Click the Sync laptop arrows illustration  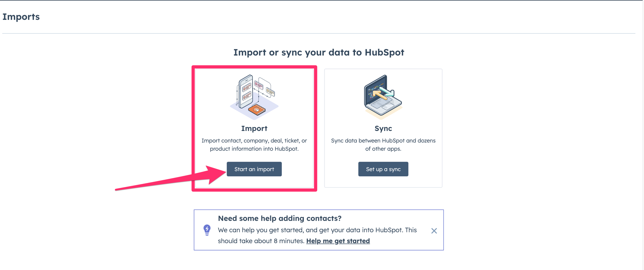click(383, 97)
